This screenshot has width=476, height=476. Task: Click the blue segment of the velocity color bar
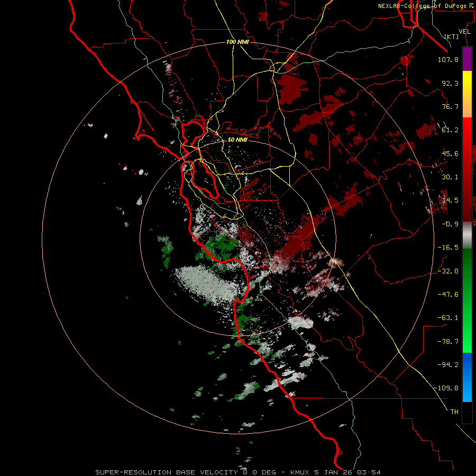click(x=467, y=377)
